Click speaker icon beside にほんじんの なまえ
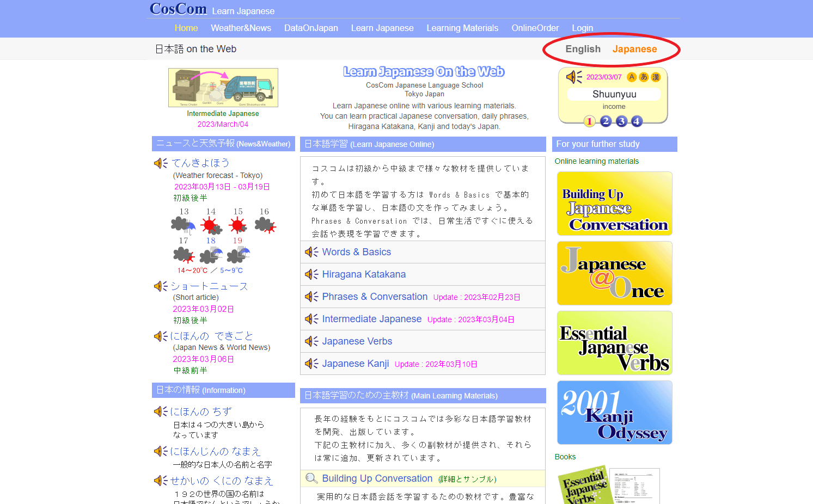 coord(161,451)
